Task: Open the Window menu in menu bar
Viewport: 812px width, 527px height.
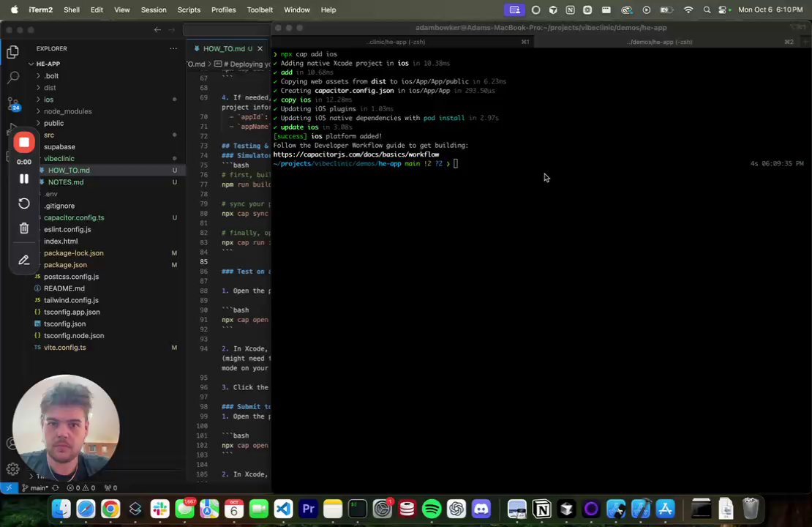Action: coord(297,10)
